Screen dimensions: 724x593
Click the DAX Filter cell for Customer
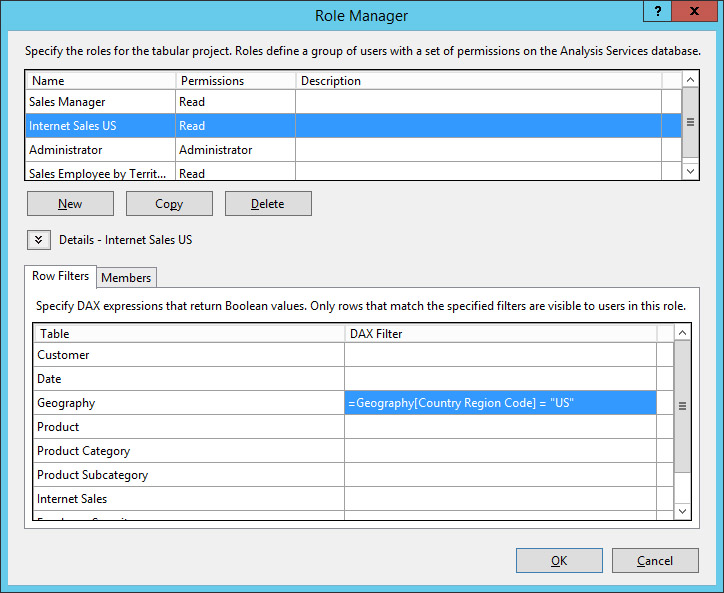pos(500,355)
